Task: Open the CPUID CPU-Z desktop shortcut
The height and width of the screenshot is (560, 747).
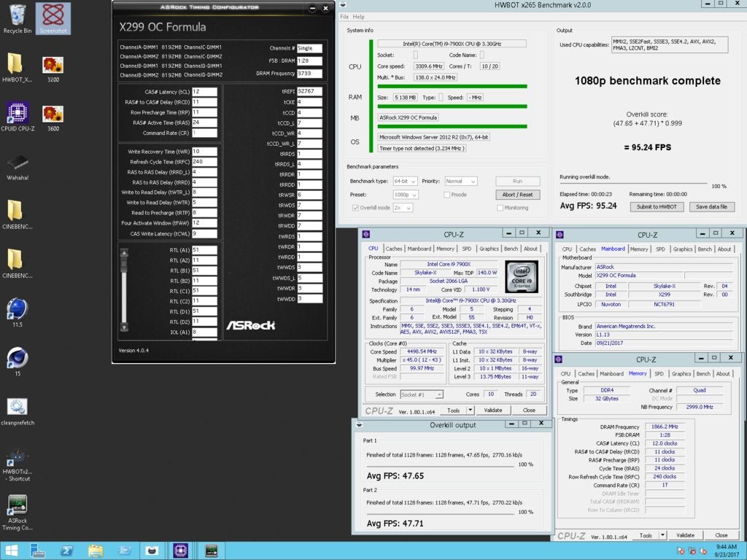Action: point(17,114)
